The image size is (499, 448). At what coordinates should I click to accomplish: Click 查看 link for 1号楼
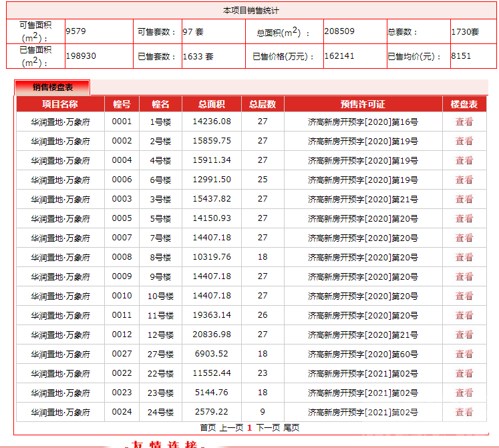point(464,122)
